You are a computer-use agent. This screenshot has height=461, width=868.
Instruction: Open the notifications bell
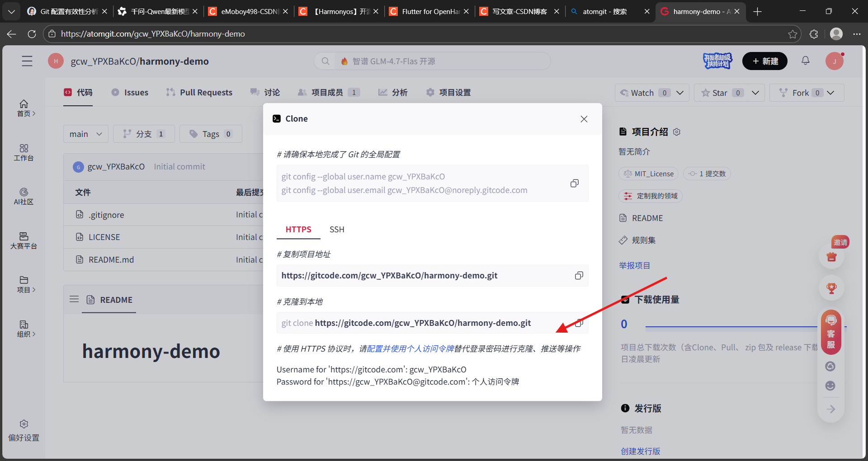806,61
